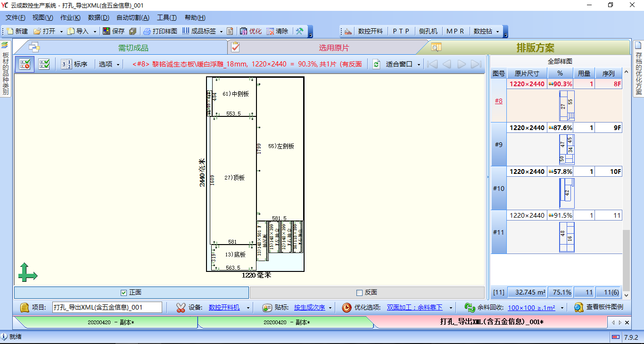This screenshot has height=344, width=644.
Task: Select the #11 layout thumbnail
Action: pyautogui.click(x=567, y=237)
